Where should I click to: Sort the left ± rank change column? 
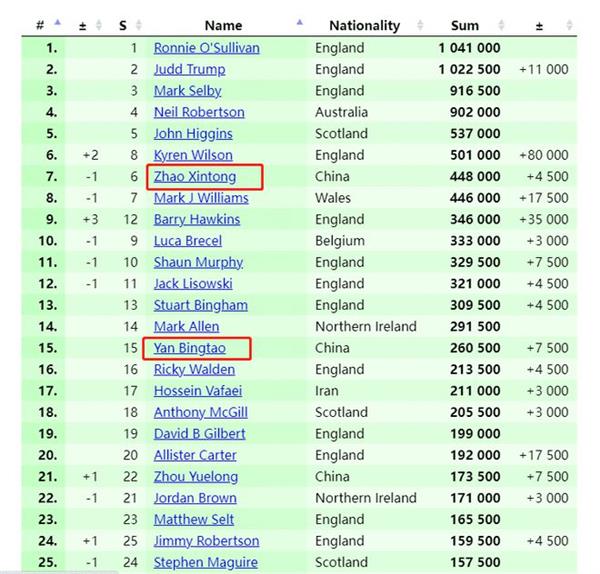tap(99, 25)
